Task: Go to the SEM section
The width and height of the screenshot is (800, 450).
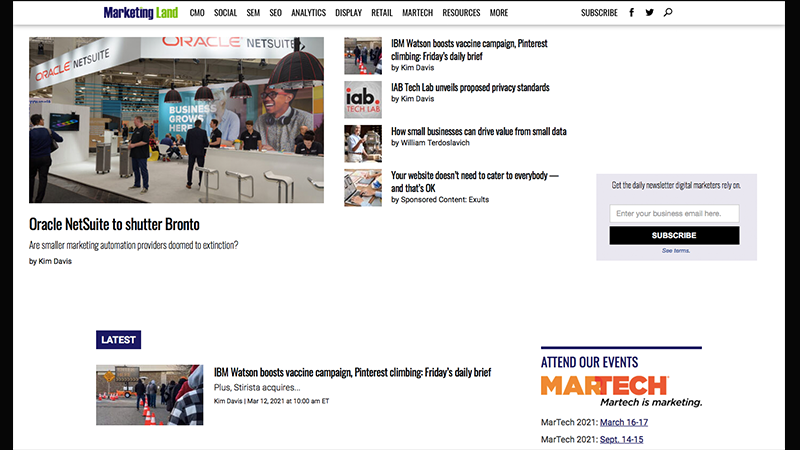Action: click(253, 13)
